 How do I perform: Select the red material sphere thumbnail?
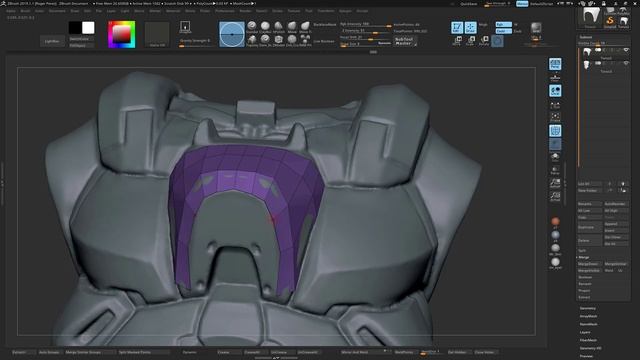555,221
